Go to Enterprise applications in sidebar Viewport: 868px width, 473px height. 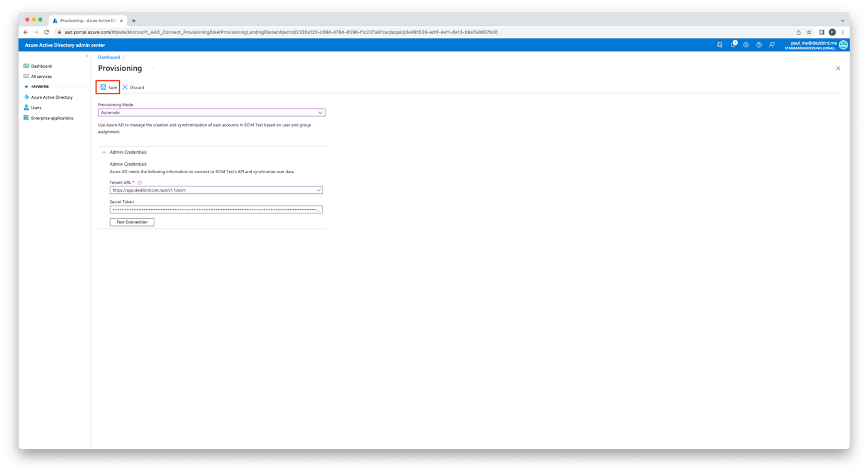(x=52, y=118)
